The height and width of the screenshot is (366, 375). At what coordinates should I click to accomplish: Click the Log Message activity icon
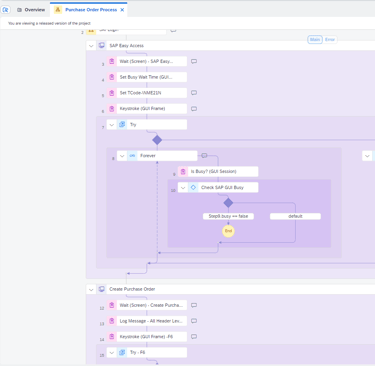click(x=112, y=321)
